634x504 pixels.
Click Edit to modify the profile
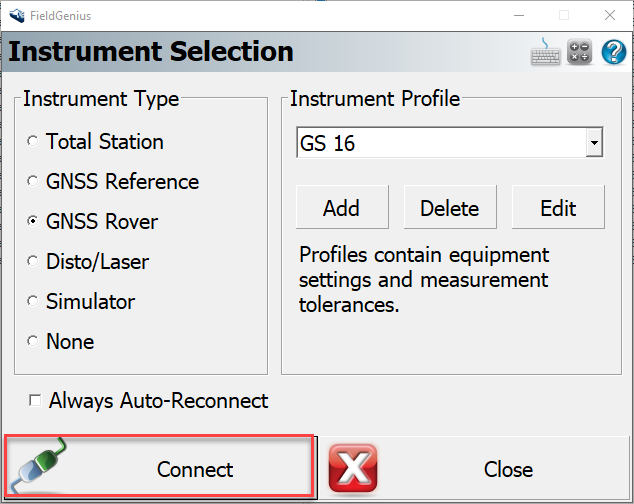[558, 208]
